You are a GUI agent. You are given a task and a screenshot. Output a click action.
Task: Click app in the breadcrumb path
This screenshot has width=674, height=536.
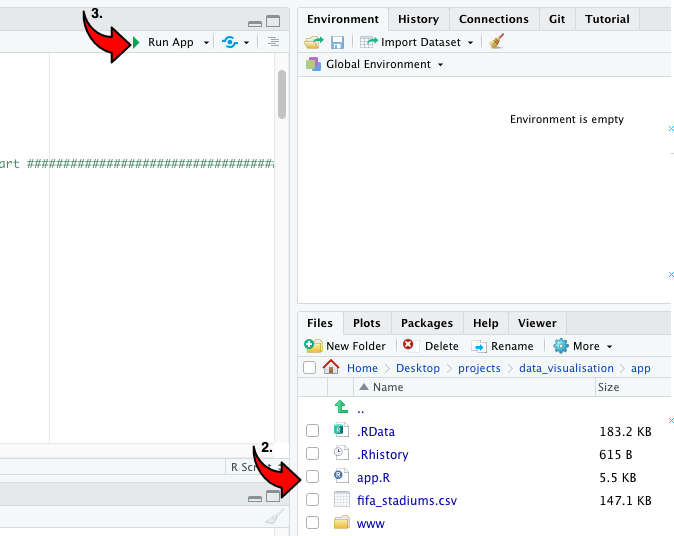point(640,369)
